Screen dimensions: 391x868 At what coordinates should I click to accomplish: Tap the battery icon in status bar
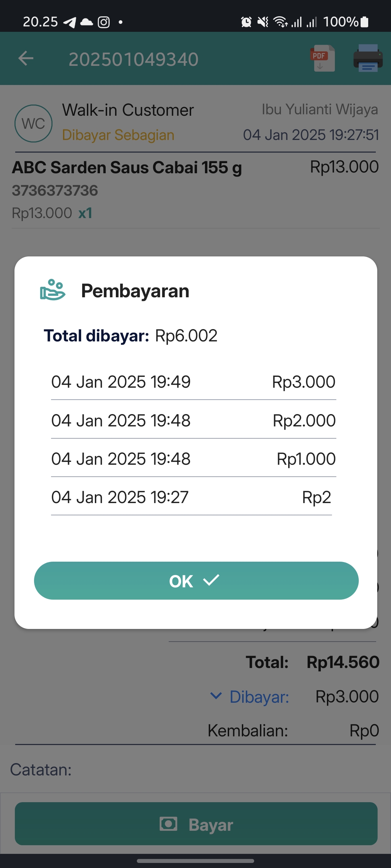[x=365, y=22]
